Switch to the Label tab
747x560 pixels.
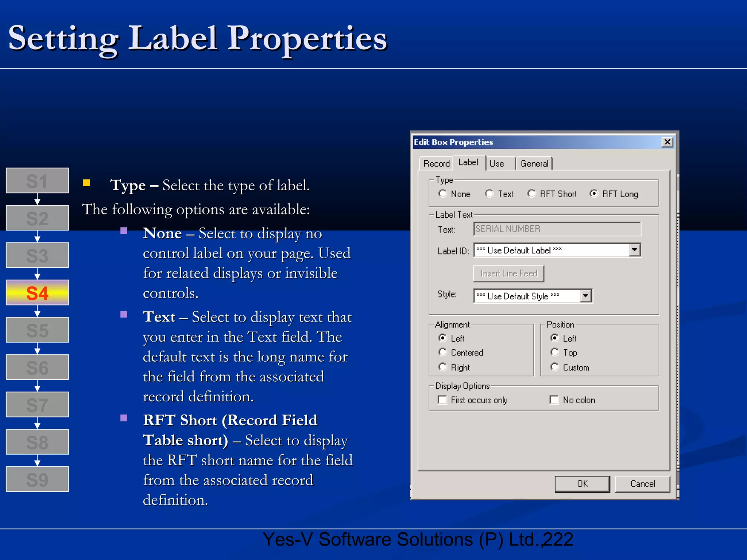(468, 163)
